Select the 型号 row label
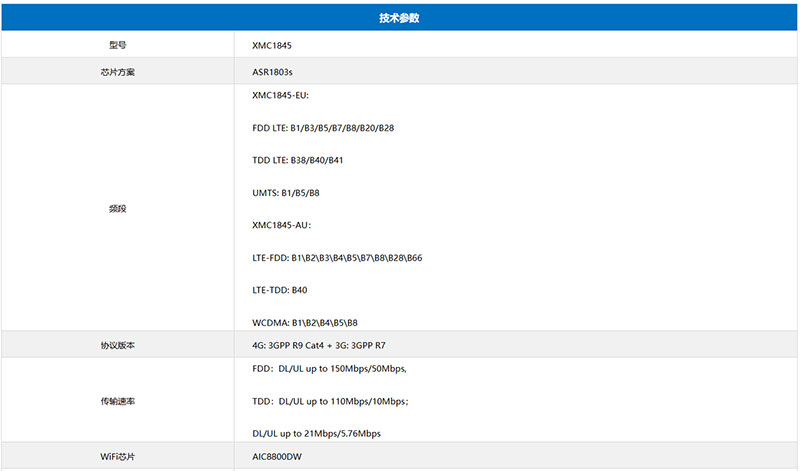 (118, 45)
